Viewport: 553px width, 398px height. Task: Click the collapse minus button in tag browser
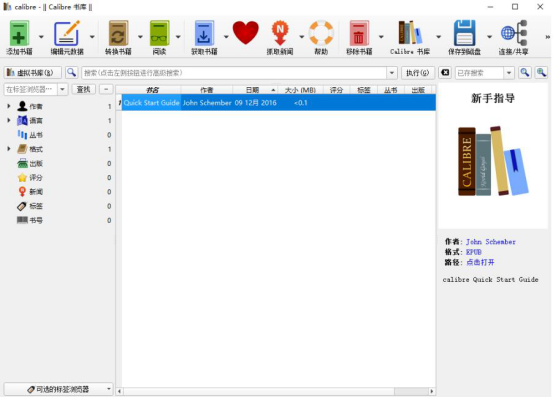click(x=106, y=89)
